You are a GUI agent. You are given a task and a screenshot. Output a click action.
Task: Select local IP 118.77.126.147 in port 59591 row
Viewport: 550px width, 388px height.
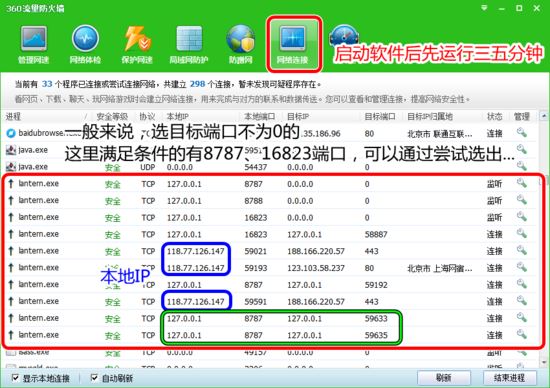[x=195, y=302]
